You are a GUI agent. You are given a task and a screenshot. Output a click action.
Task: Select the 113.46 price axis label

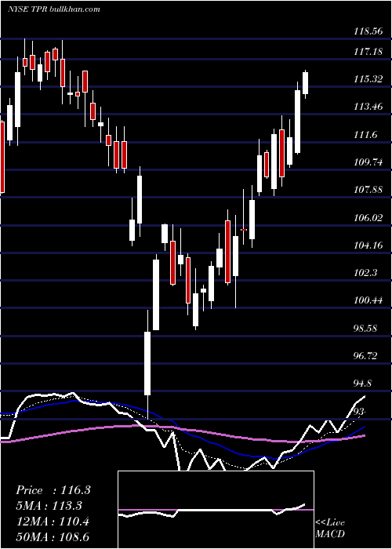(368, 107)
